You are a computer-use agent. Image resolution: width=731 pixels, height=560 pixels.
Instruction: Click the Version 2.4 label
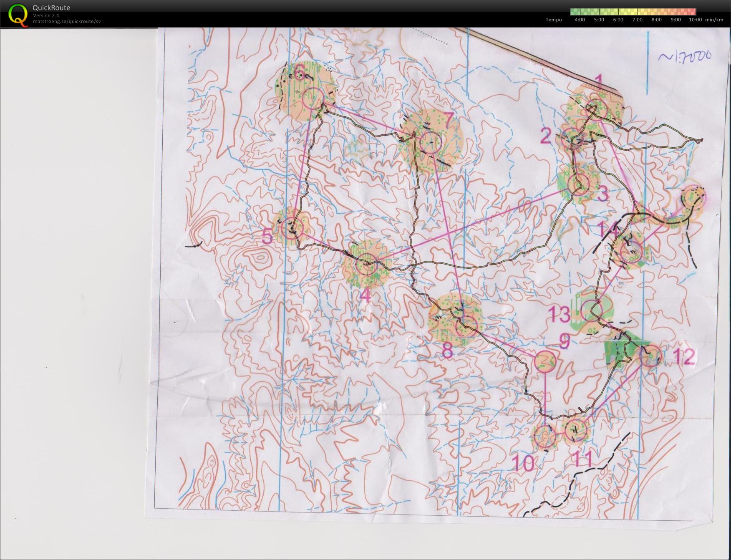coord(46,15)
